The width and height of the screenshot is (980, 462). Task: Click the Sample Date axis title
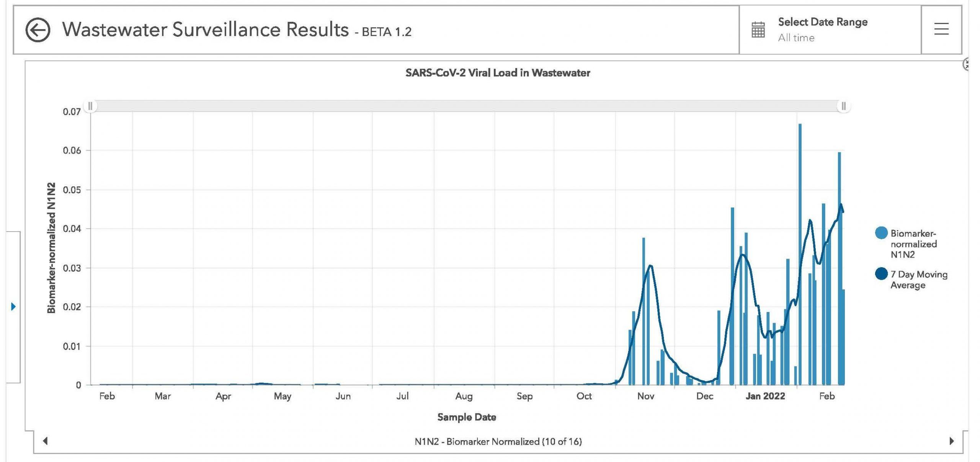[467, 417]
